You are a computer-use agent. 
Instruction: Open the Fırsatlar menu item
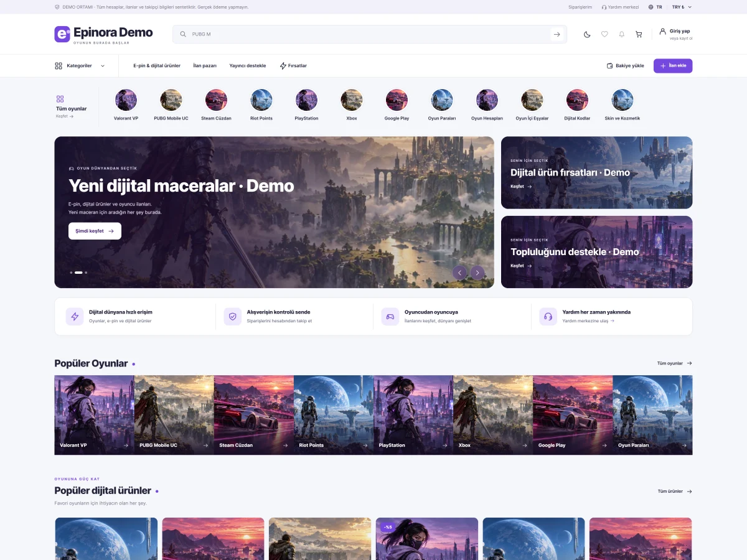pyautogui.click(x=293, y=66)
